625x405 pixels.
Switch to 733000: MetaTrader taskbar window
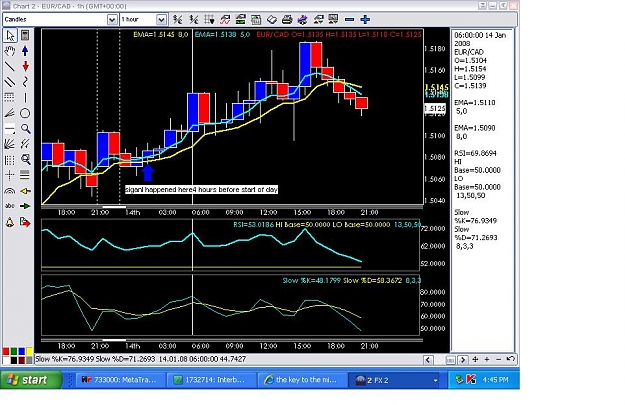click(x=119, y=380)
